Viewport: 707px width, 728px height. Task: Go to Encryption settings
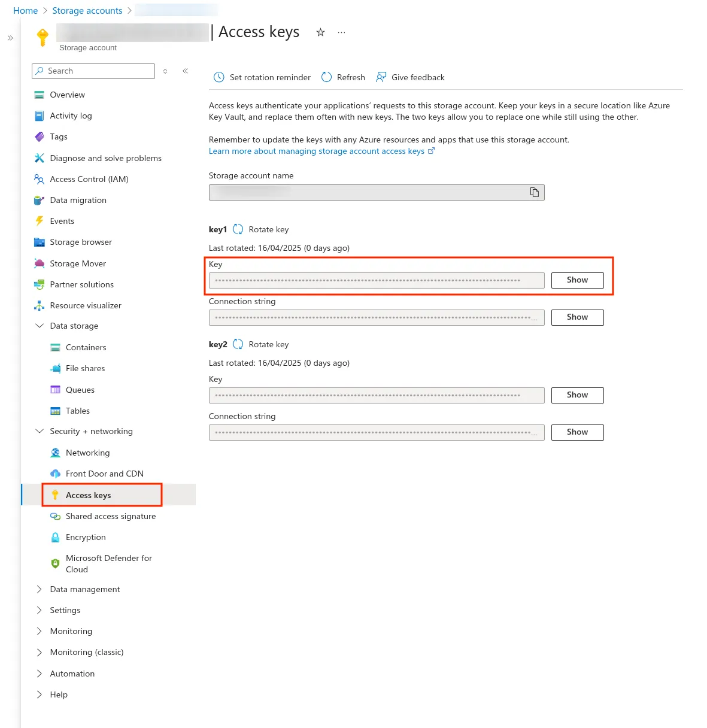tap(86, 537)
